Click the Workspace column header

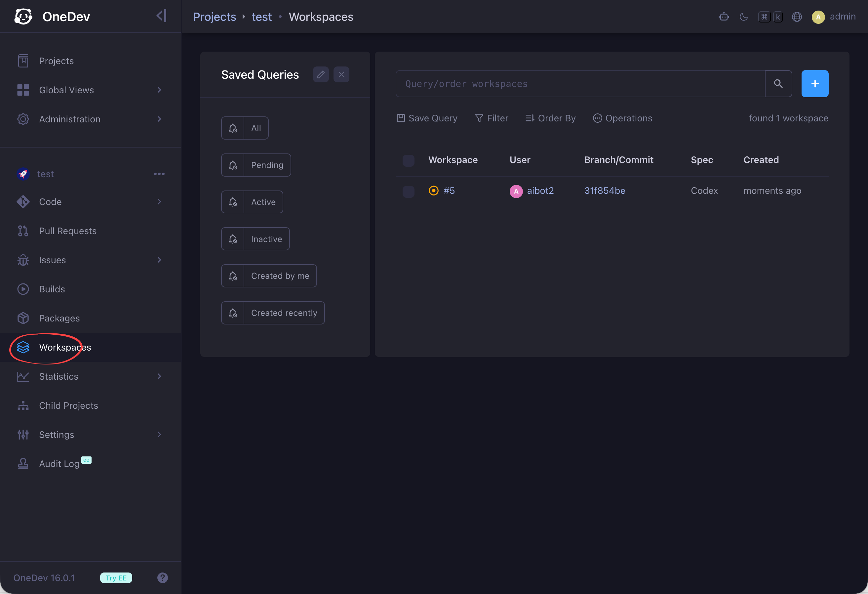pyautogui.click(x=453, y=160)
